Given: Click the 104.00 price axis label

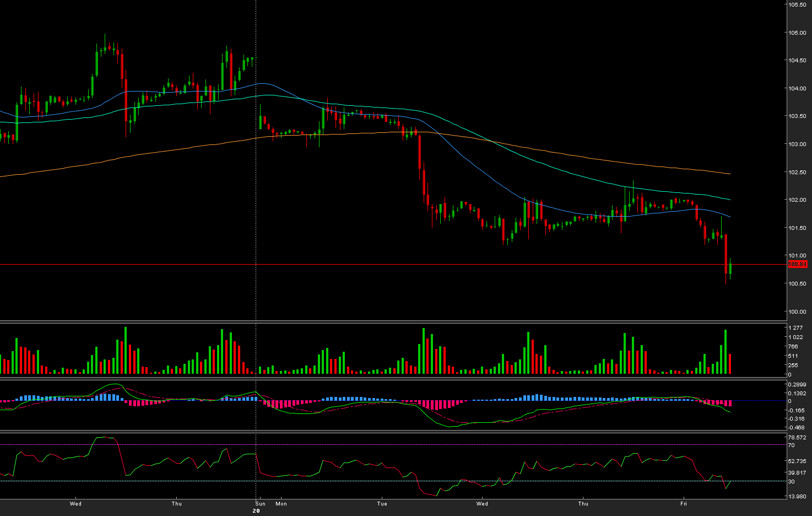Looking at the screenshot, I should [797, 88].
